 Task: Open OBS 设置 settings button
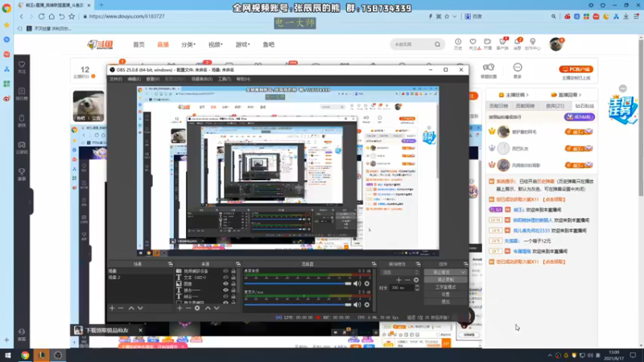tap(445, 294)
